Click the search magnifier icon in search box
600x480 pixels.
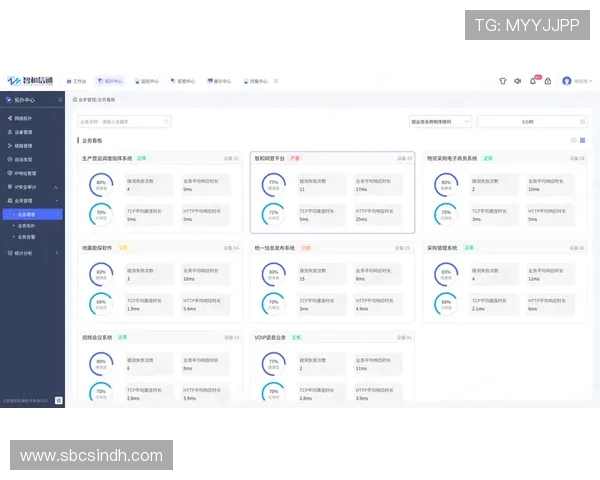tap(166, 122)
